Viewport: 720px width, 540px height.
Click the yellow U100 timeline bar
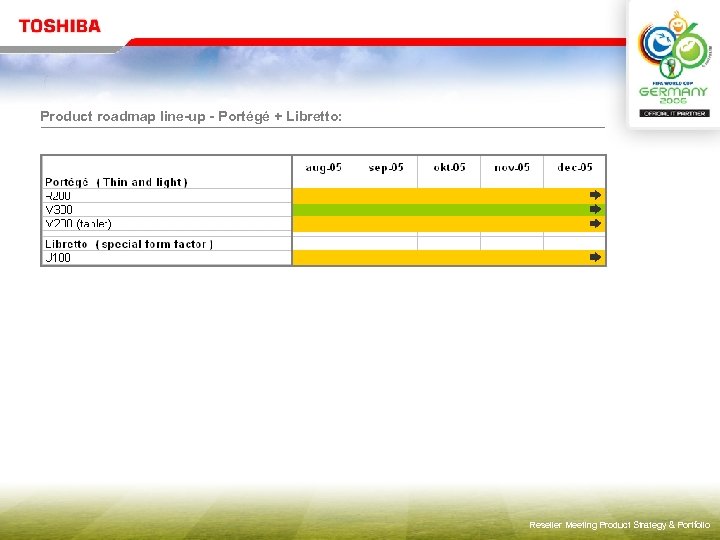pyautogui.click(x=449, y=258)
